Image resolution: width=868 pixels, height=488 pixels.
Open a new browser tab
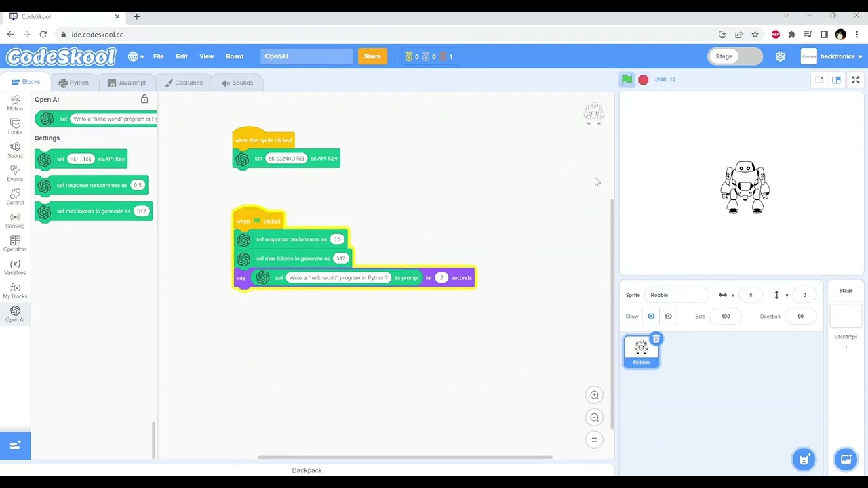(136, 16)
